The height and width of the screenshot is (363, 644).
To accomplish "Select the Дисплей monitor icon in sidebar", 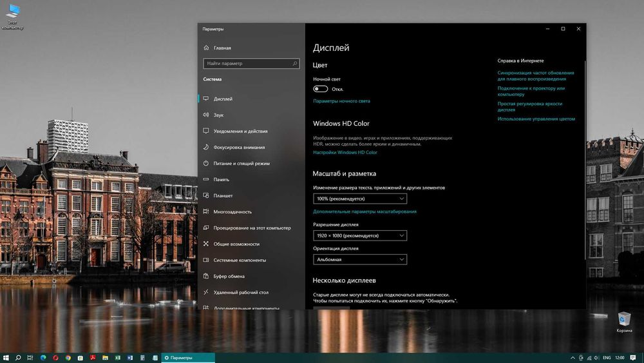I will coord(206,99).
